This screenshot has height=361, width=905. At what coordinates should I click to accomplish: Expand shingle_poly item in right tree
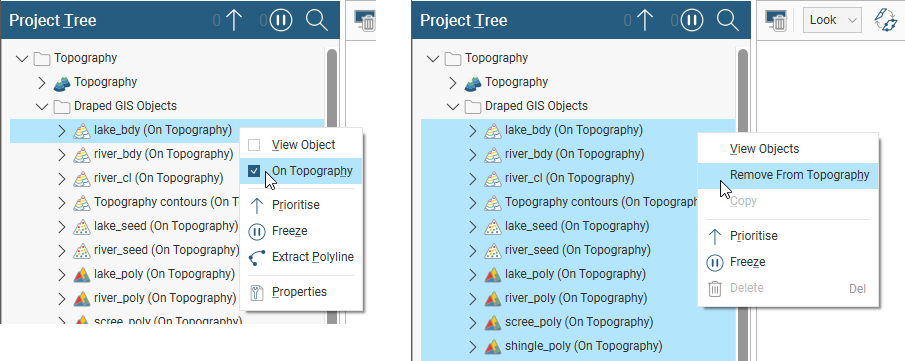473,347
